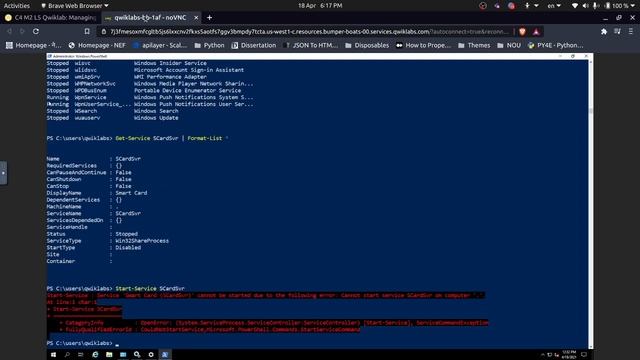
Task: Expand the NOU bookmarks folder
Action: [x=509, y=45]
